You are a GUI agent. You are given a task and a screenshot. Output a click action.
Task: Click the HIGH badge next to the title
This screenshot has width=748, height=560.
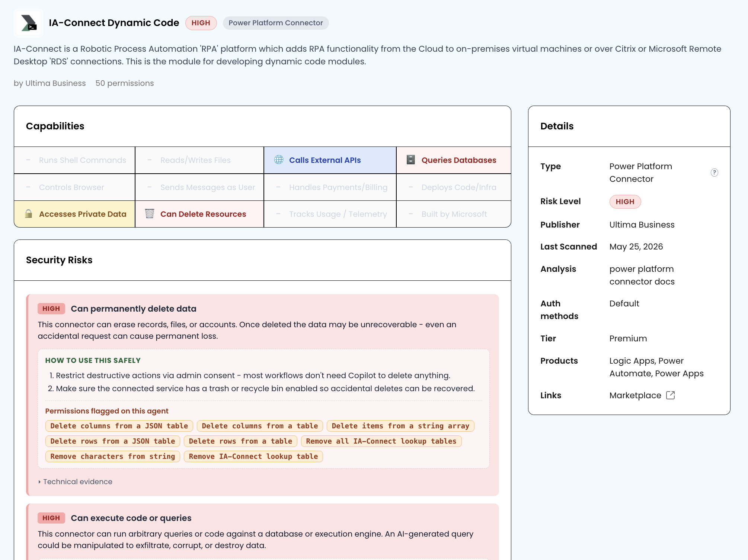(201, 23)
